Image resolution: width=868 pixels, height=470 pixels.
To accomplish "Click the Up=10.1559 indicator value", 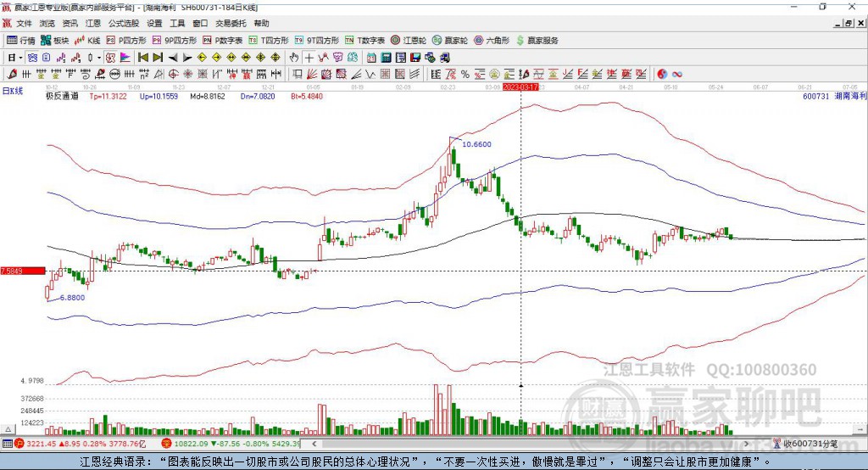I will [x=159, y=97].
